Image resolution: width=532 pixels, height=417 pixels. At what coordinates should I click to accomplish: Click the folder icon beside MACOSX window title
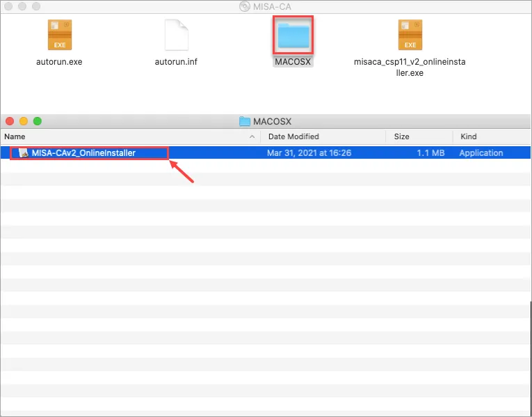coord(245,121)
